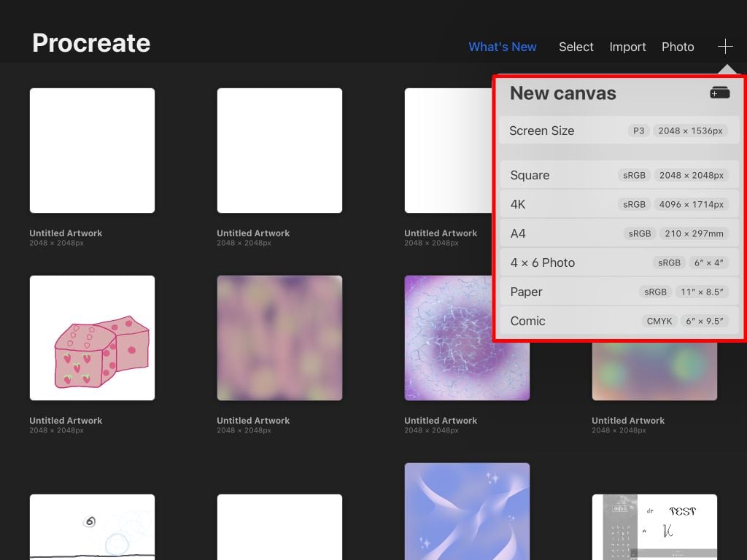Open the custom canvas creation icon
Screen dimensions: 747x560
point(719,93)
